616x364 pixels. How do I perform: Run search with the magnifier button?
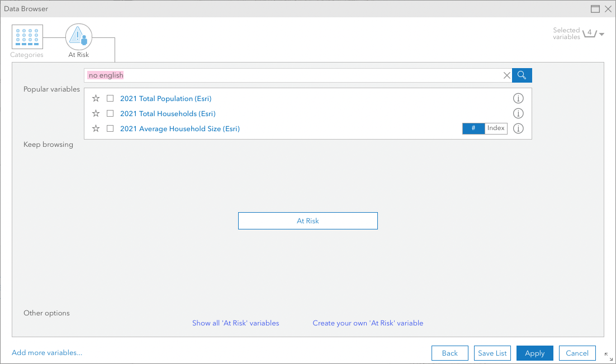pyautogui.click(x=522, y=75)
